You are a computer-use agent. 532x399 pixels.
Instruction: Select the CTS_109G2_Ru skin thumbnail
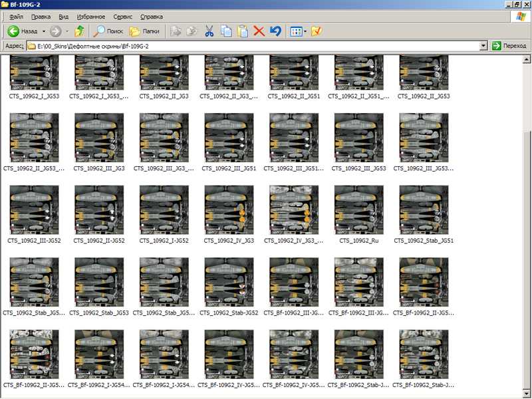point(358,209)
